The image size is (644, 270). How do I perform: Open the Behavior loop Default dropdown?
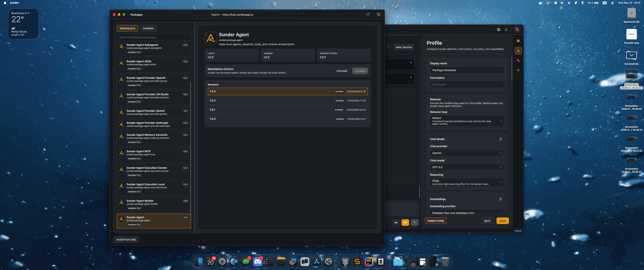467,121
